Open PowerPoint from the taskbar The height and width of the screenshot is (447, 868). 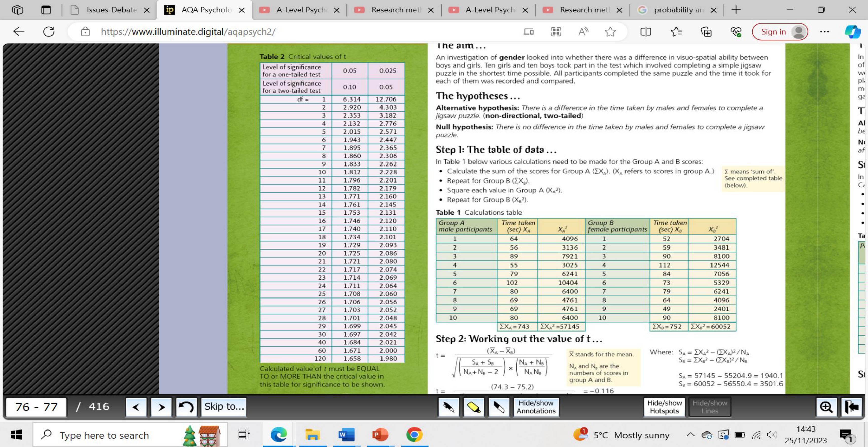pos(380,435)
